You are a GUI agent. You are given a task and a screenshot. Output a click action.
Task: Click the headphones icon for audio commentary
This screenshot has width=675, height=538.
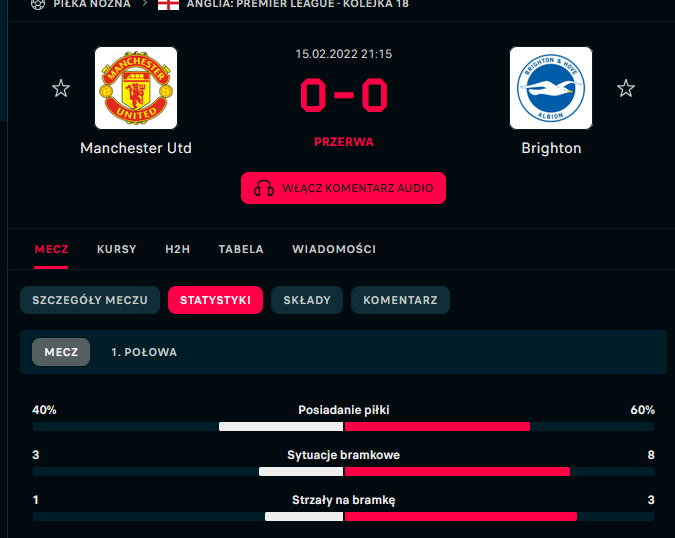264,188
